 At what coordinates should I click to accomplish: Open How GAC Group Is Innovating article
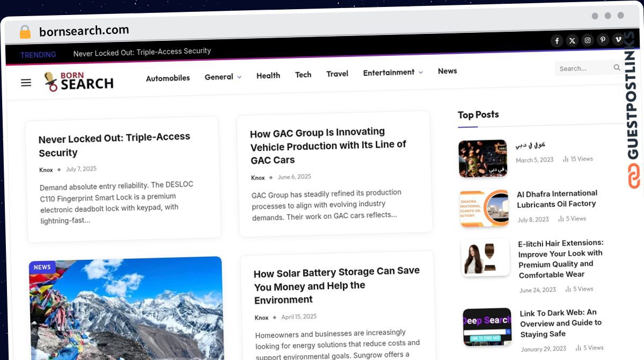click(328, 146)
